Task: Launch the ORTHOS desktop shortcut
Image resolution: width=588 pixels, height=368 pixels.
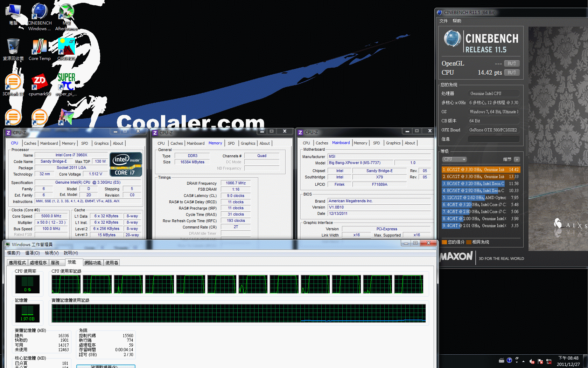Action: point(66,49)
